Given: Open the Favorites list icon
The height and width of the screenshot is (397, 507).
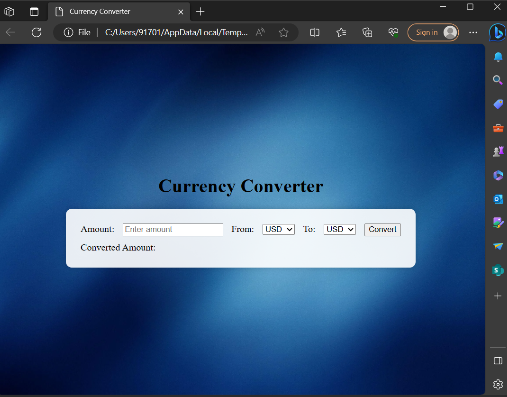Looking at the screenshot, I should [341, 32].
